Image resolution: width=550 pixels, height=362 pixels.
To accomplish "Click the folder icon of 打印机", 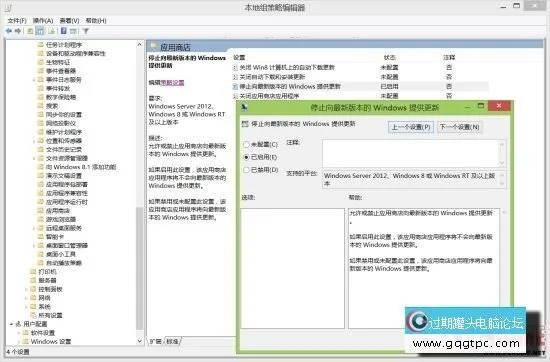I will pyautogui.click(x=33, y=272).
